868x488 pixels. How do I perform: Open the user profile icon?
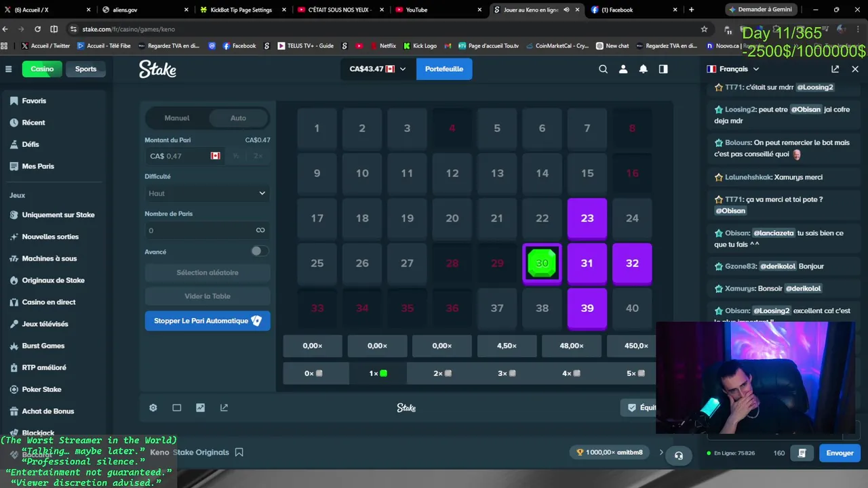(623, 69)
